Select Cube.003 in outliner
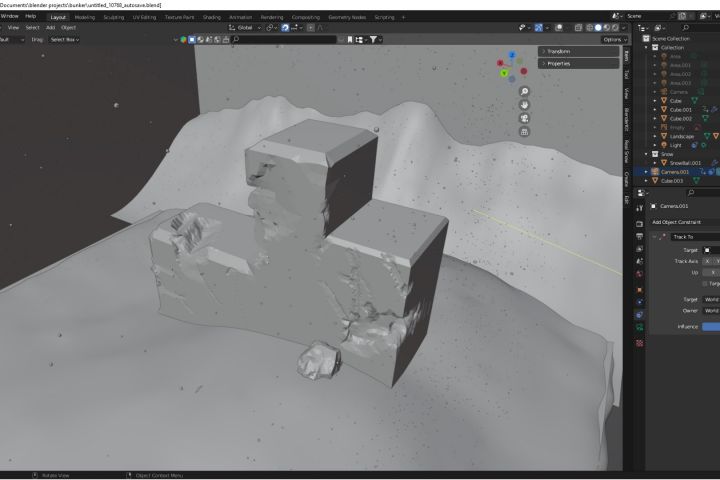The width and height of the screenshot is (720, 480). pos(672,181)
